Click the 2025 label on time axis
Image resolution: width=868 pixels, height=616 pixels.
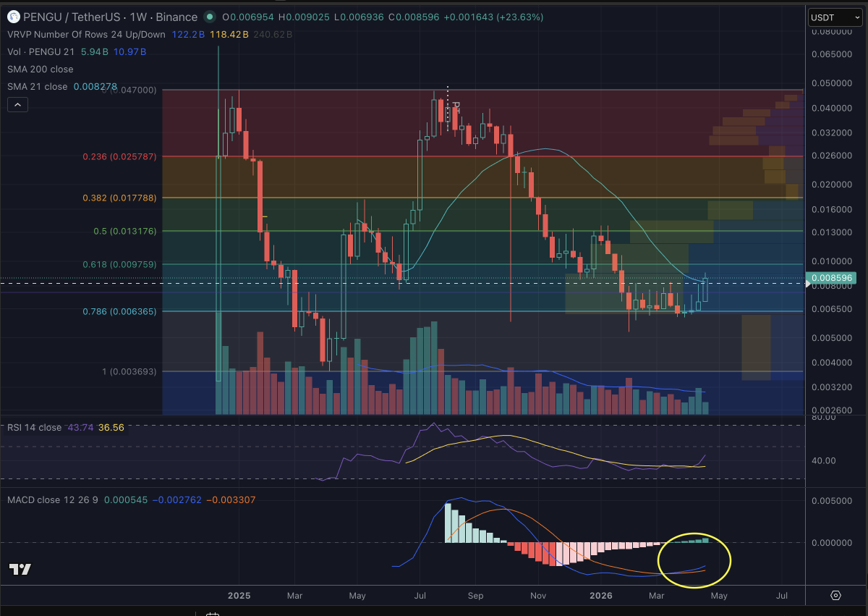pyautogui.click(x=239, y=596)
